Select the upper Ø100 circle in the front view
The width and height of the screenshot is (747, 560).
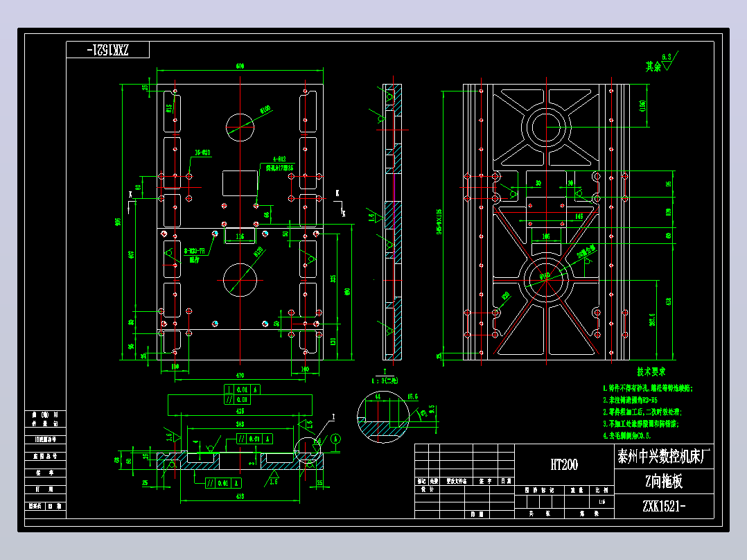[240, 128]
